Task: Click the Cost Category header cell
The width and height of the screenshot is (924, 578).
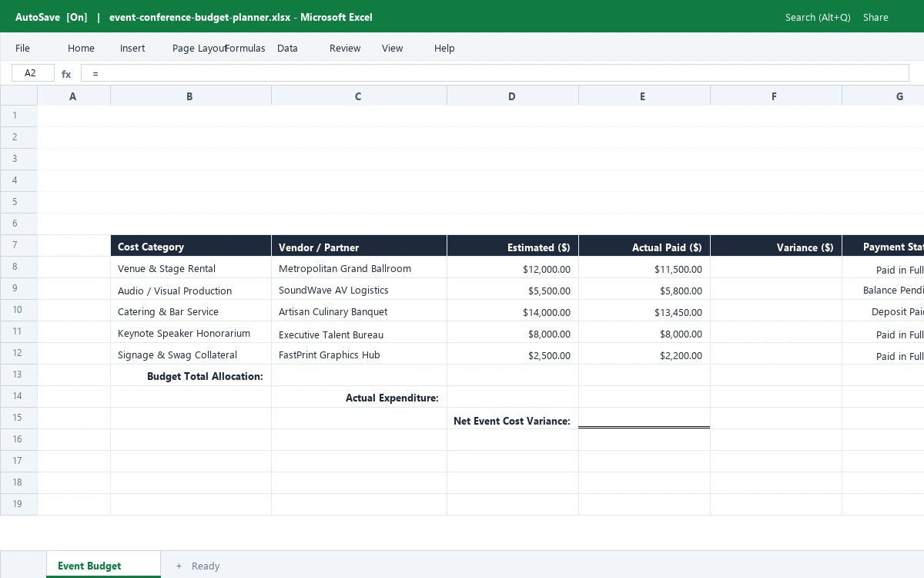Action: click(x=191, y=246)
